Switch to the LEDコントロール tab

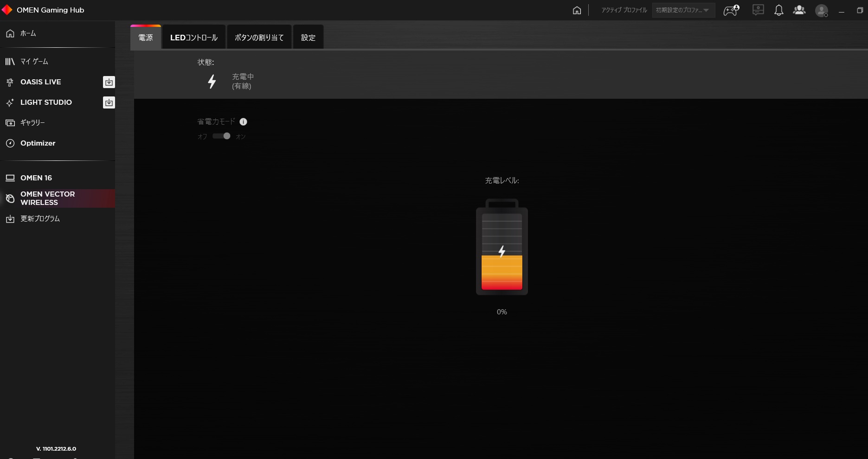pyautogui.click(x=194, y=38)
